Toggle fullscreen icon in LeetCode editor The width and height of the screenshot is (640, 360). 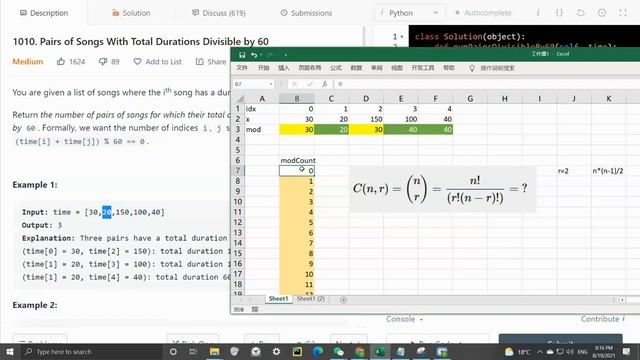623,13
